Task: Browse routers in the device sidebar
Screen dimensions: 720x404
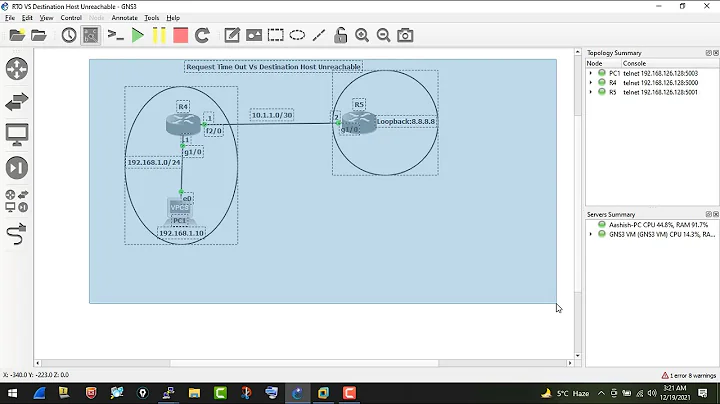Action: pos(17,69)
